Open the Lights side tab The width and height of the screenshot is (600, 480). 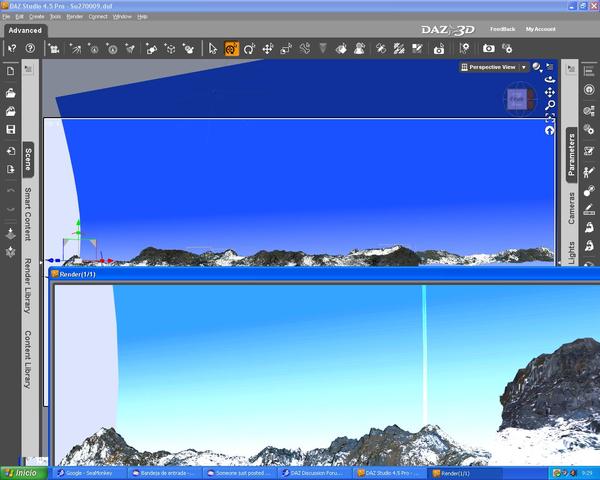point(571,253)
